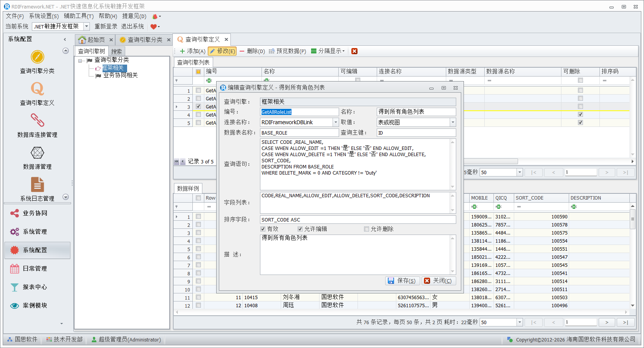Open the 连接名称 dropdown
This screenshot has width=644, height=348.
click(336, 122)
